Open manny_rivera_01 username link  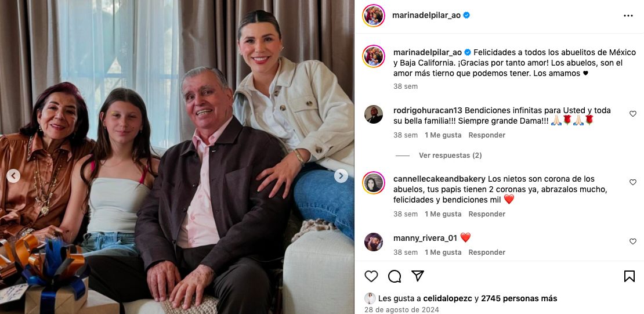point(425,238)
